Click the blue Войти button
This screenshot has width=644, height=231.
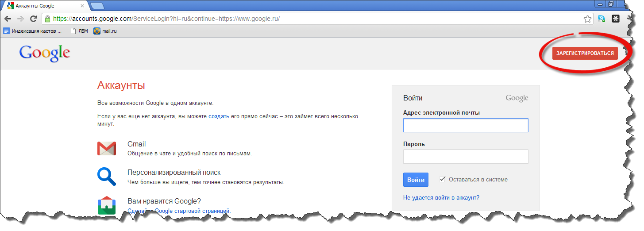(x=416, y=180)
